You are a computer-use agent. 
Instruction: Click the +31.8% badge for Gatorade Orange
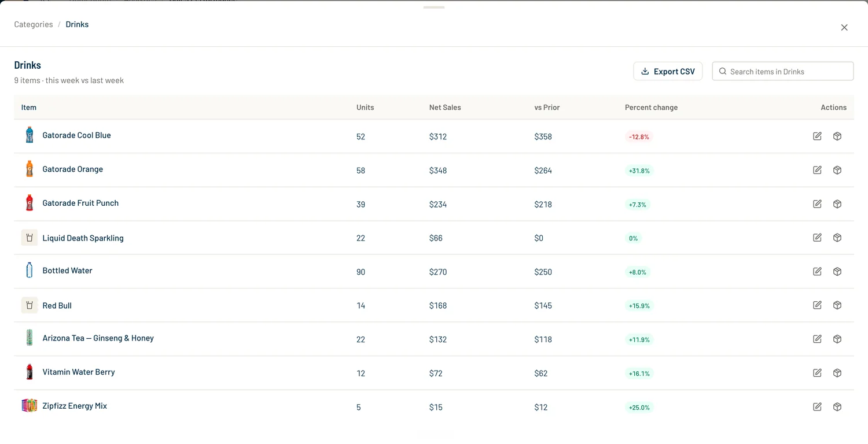(639, 171)
